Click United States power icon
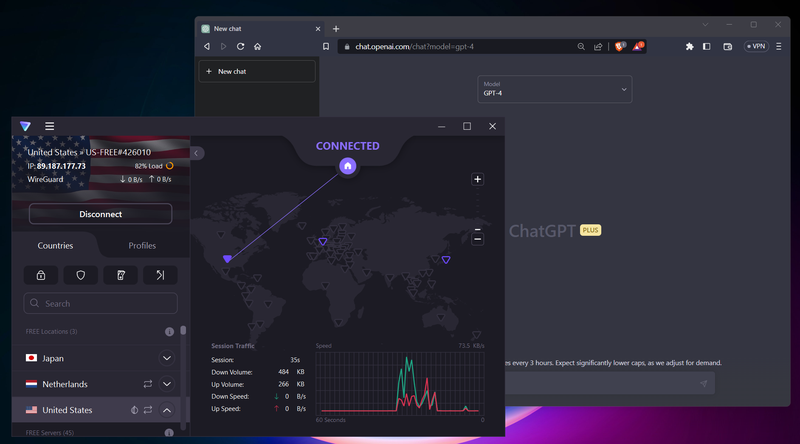Viewport: 800px width, 444px height. pos(134,410)
